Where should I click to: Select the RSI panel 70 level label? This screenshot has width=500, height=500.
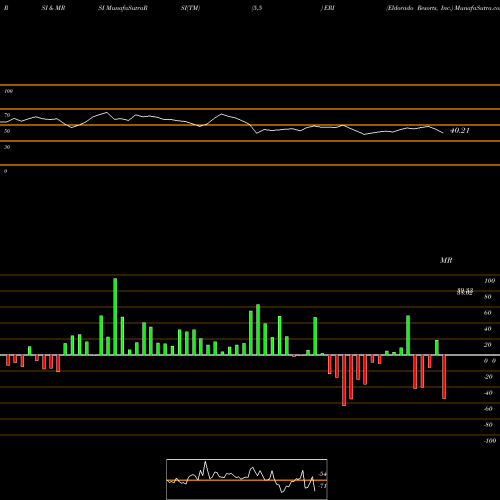(x=7, y=115)
